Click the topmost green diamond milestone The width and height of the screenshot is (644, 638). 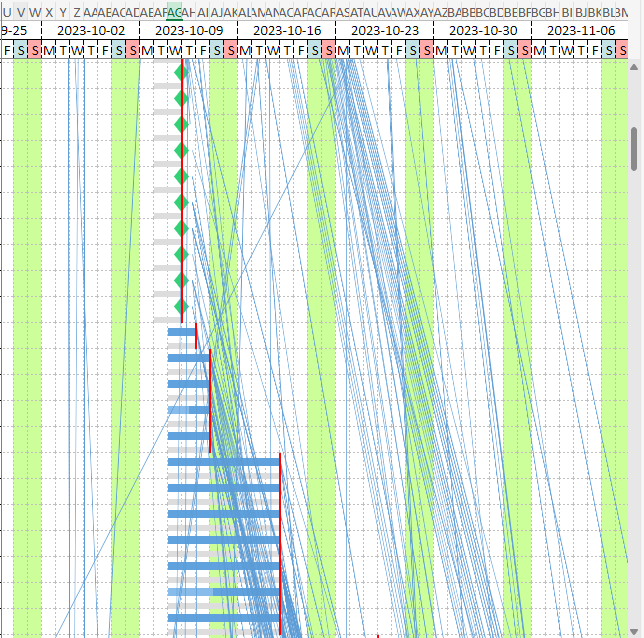coord(181,73)
